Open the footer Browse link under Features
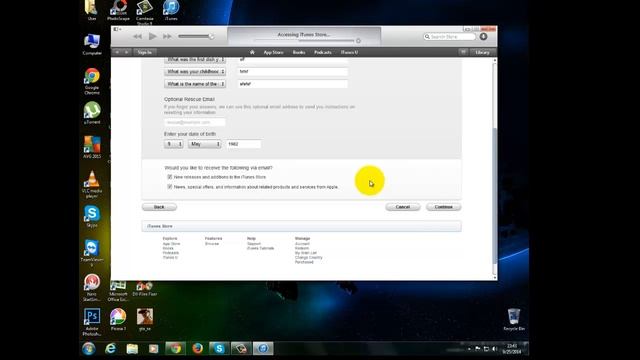The width and height of the screenshot is (640, 360). [x=212, y=244]
